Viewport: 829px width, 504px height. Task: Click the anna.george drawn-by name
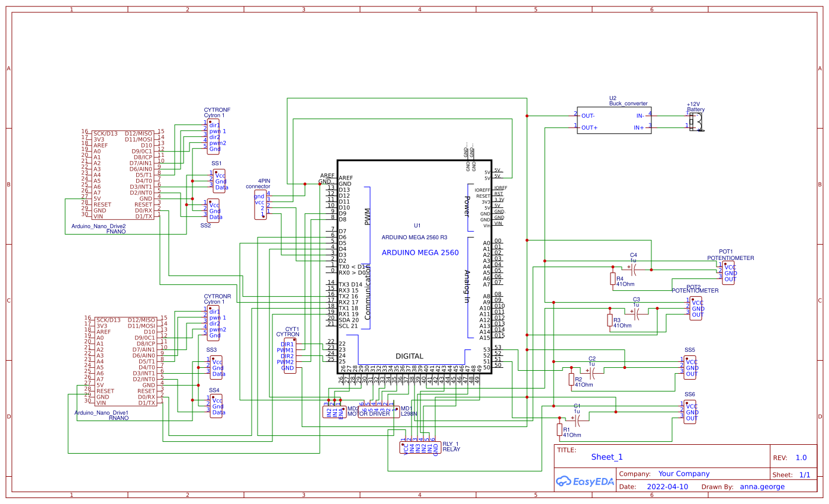(x=763, y=486)
